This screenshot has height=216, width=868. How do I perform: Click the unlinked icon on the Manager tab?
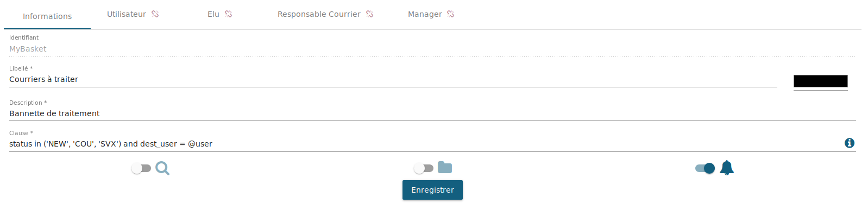tap(450, 14)
